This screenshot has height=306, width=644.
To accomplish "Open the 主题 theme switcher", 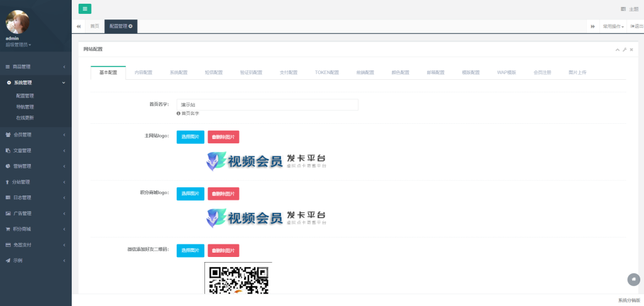I will [630, 9].
